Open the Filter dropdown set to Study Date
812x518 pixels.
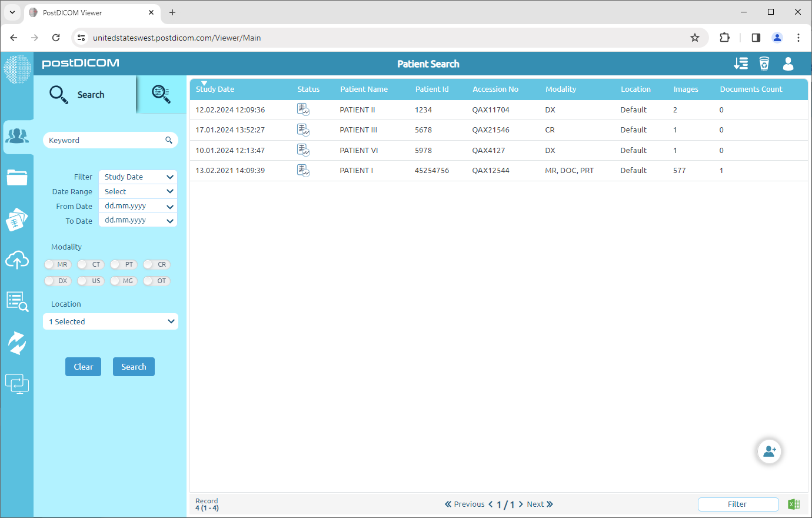click(138, 177)
